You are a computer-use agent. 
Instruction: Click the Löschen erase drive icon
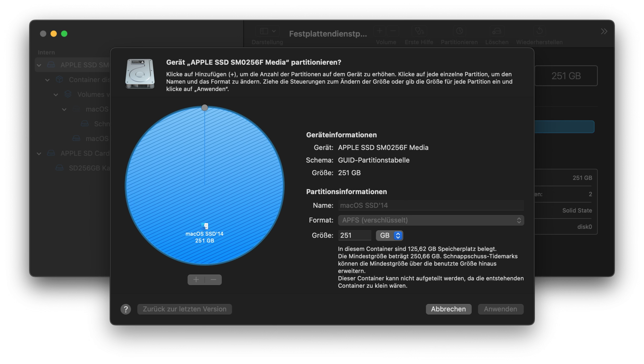[x=497, y=31]
